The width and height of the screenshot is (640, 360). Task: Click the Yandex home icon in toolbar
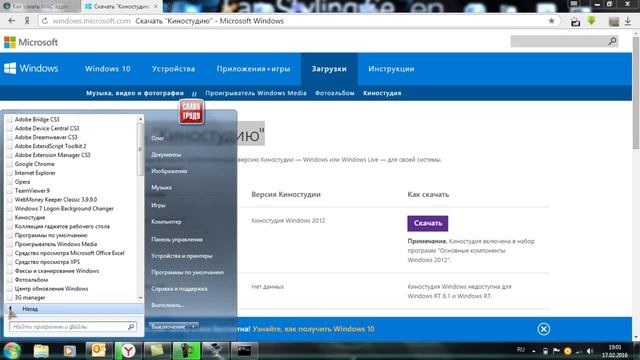[x=27, y=21]
